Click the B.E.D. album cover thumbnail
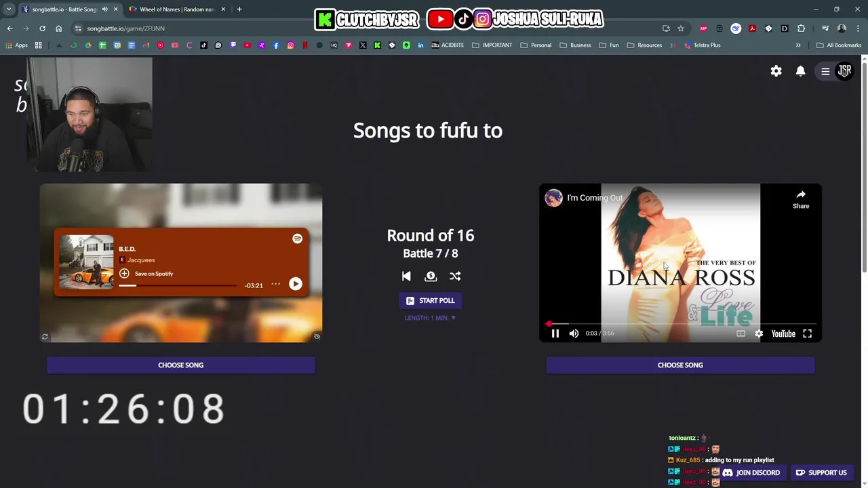868x488 pixels. [86, 262]
